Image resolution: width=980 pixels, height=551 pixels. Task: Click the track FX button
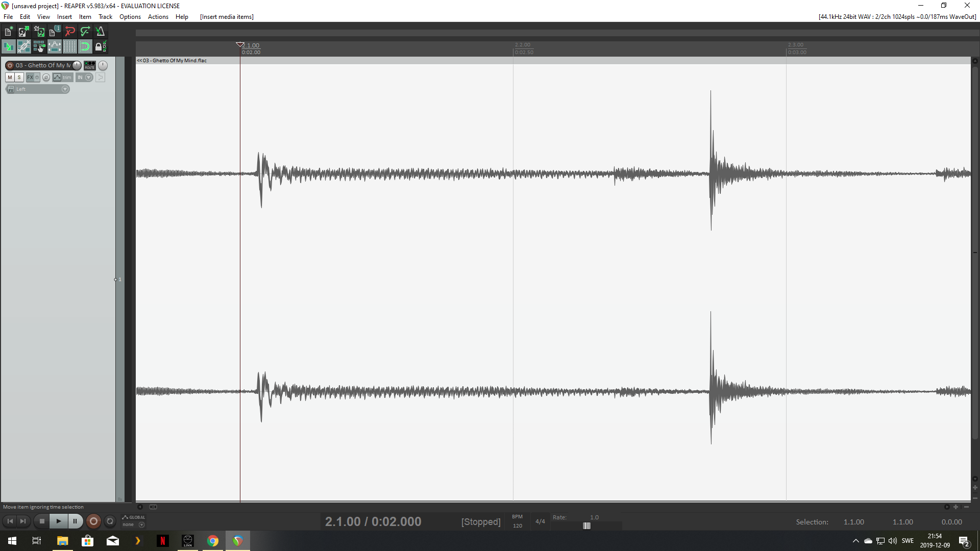coord(30,78)
